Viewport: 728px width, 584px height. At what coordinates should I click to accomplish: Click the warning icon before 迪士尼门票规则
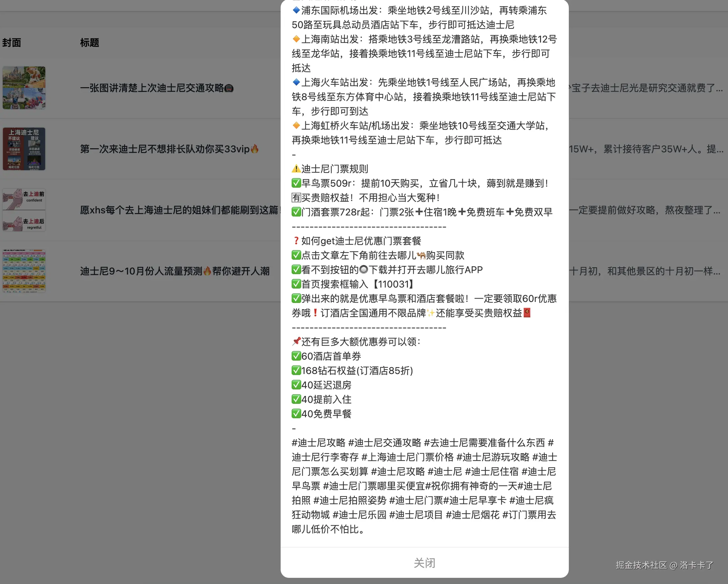coord(296,169)
